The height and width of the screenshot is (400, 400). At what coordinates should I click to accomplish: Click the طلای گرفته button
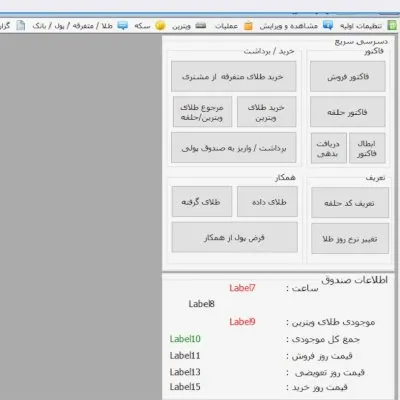pyautogui.click(x=202, y=202)
